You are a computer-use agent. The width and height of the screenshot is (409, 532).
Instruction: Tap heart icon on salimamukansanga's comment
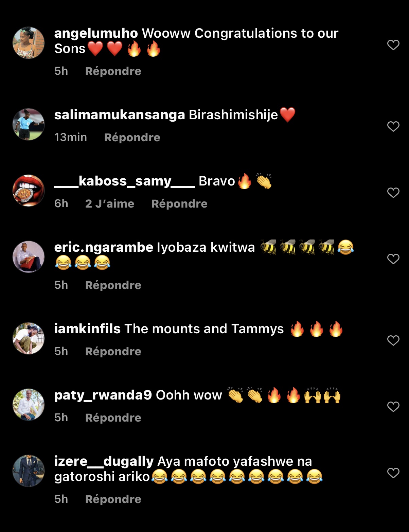coord(393,126)
